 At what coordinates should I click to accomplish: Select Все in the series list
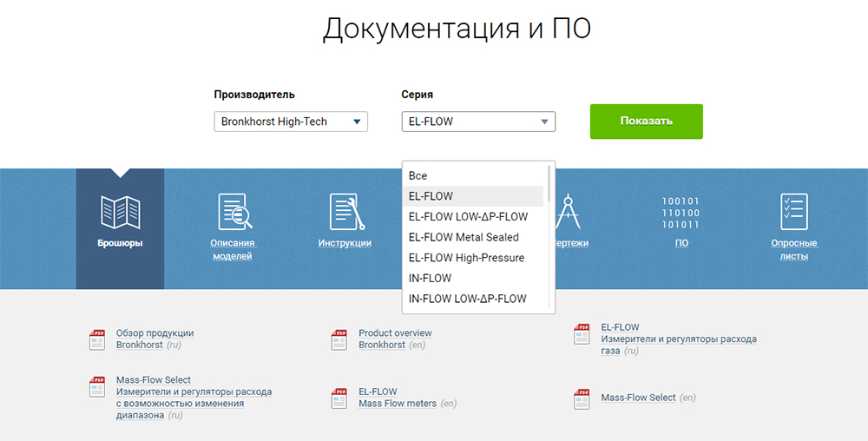pos(473,175)
